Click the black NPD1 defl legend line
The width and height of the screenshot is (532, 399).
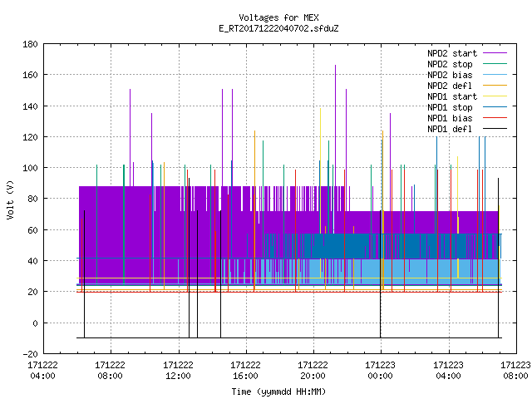coord(495,129)
